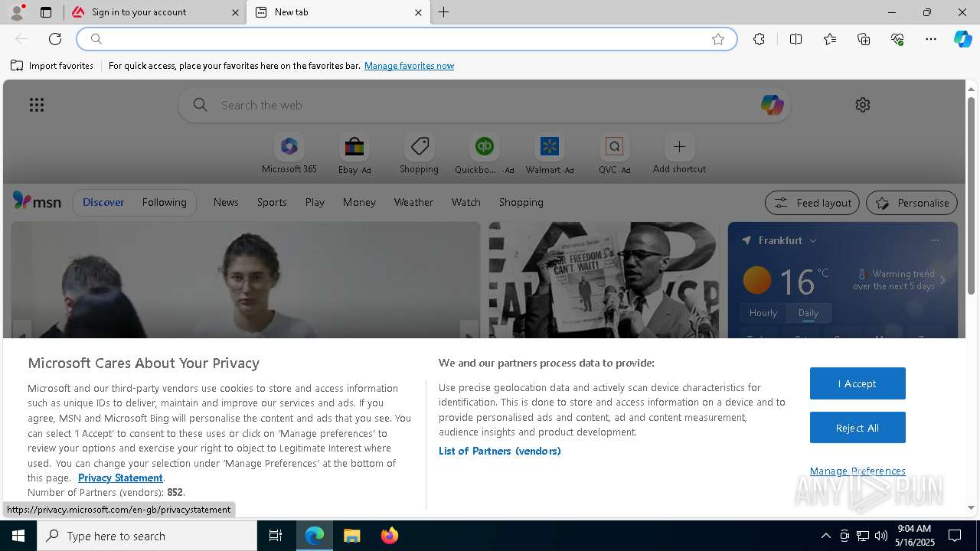Viewport: 980px width, 551px height.
Task: Open File Explorer from the taskbar
Action: coord(351,536)
